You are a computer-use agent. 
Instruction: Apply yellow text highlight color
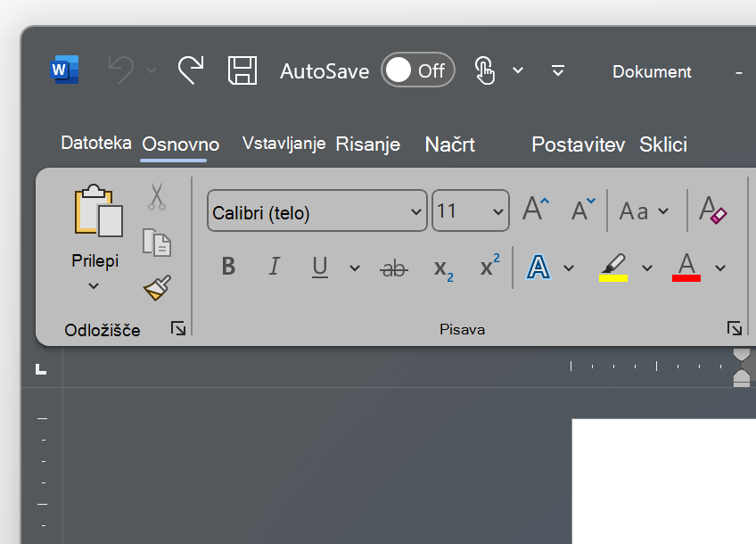pos(612,268)
